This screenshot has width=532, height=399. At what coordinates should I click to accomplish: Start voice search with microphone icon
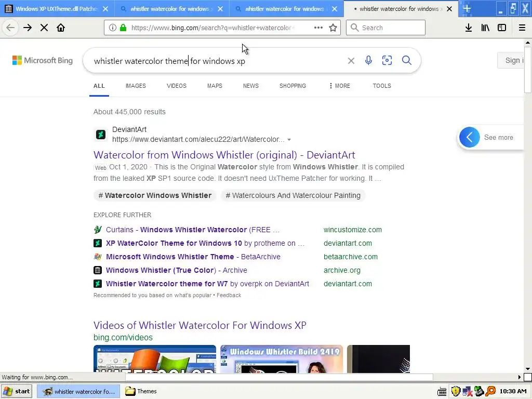point(368,60)
